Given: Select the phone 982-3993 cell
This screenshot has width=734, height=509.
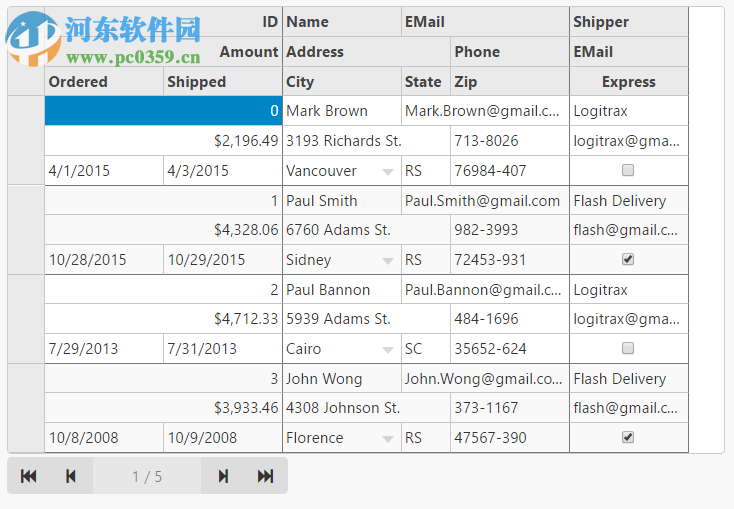Looking at the screenshot, I should [x=510, y=229].
